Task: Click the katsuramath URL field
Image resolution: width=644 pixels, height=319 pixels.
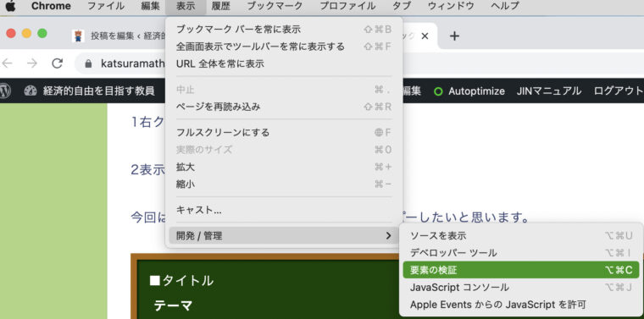Action: coord(132,63)
